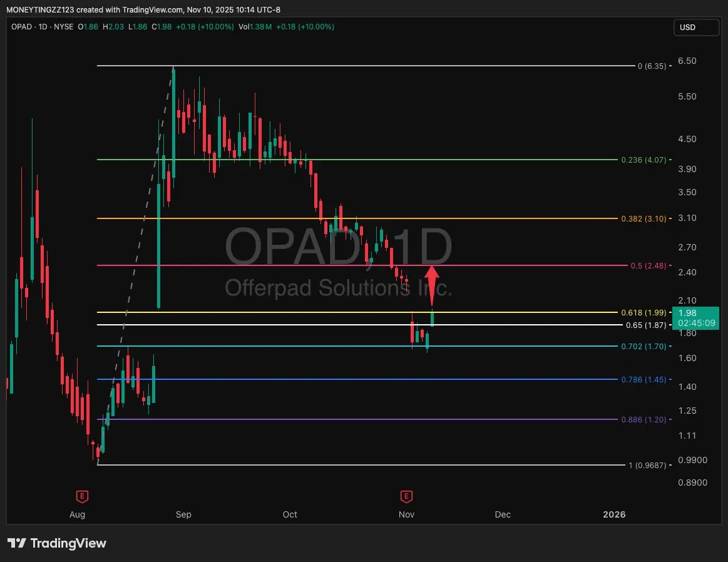Click the 3.90 price axis value
Screen dimensions: 728x562
[687, 170]
